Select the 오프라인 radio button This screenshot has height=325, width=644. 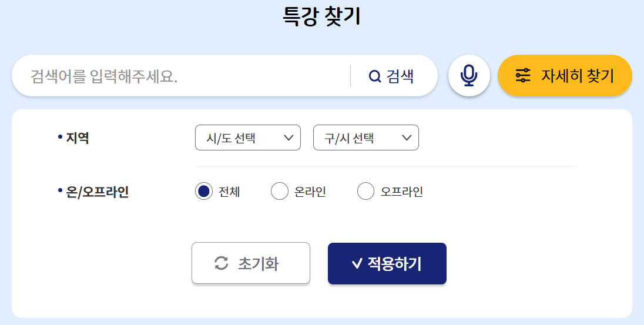[365, 191]
